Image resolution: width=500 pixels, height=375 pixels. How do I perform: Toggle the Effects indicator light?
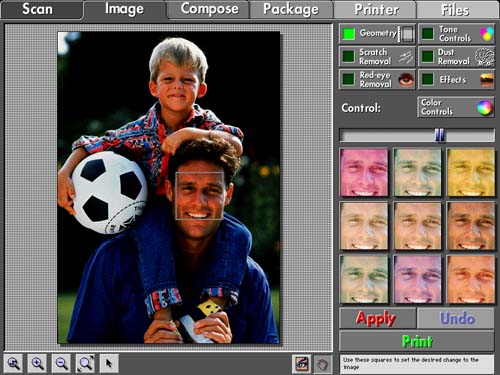[x=427, y=79]
